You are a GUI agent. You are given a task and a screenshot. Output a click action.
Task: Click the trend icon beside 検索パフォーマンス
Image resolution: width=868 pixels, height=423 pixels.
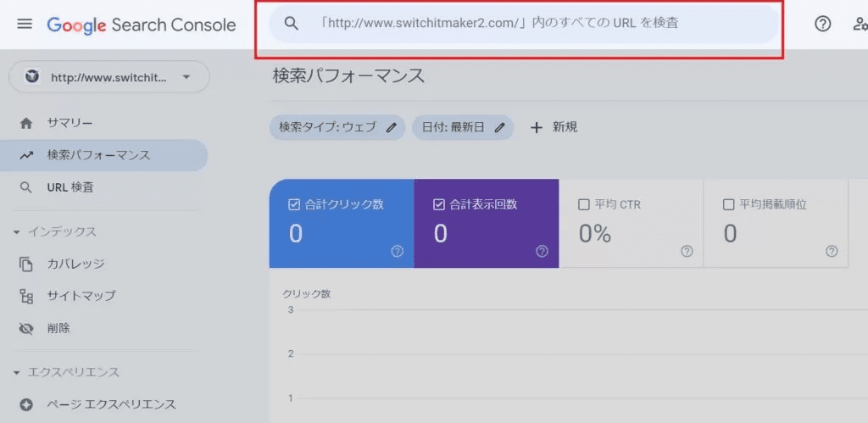pos(26,156)
